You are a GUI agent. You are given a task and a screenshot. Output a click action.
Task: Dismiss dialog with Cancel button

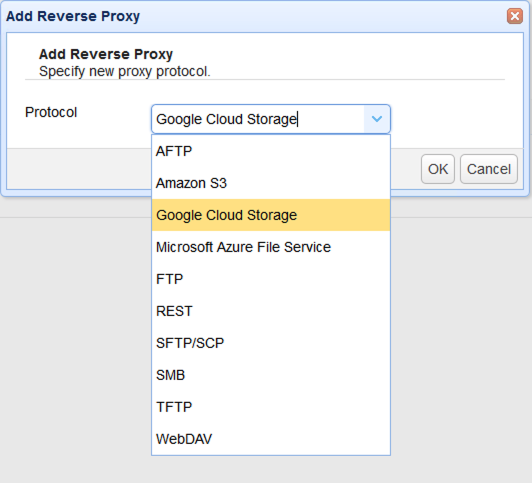[489, 169]
